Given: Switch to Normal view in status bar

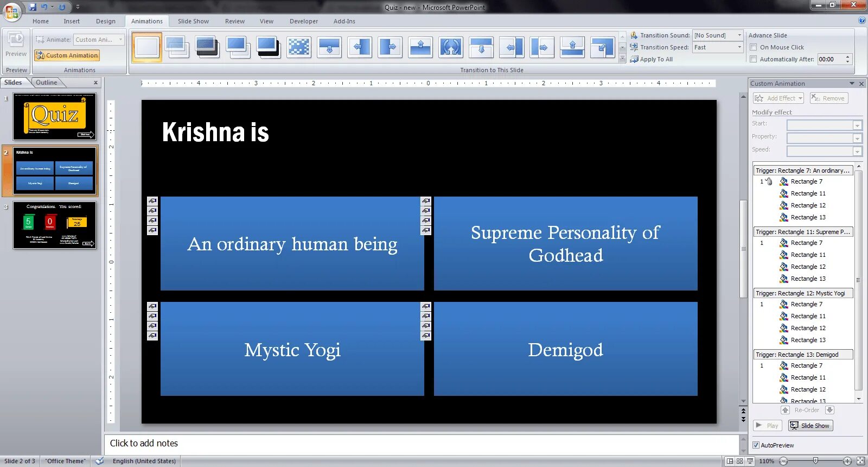Looking at the screenshot, I should 730,461.
